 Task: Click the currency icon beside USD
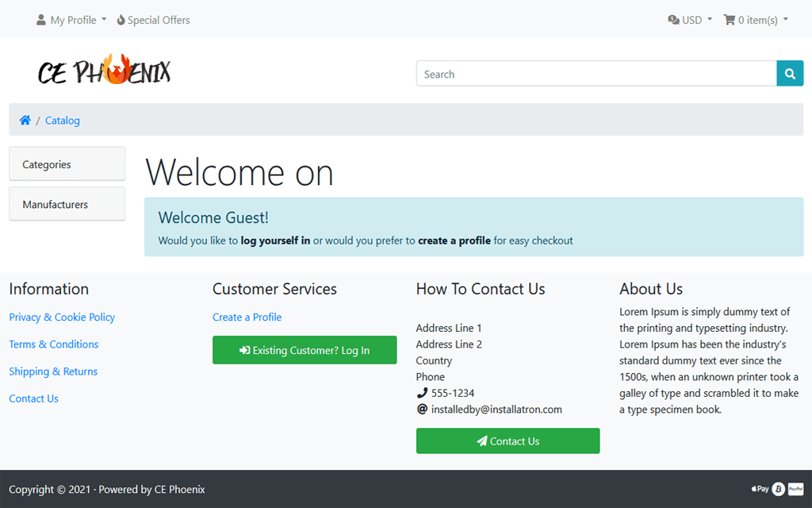point(673,20)
